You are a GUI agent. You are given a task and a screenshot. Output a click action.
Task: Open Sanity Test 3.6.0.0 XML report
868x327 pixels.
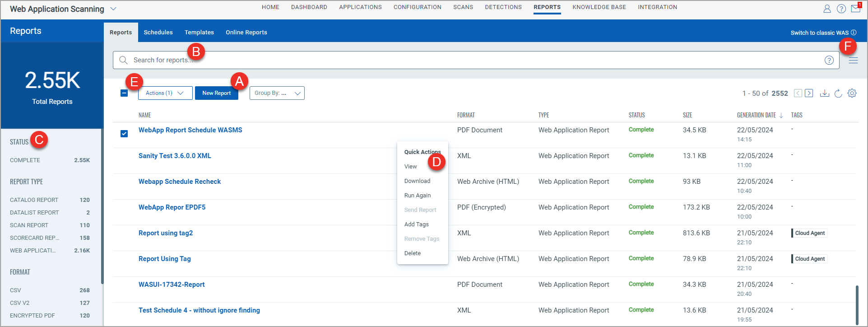click(175, 156)
